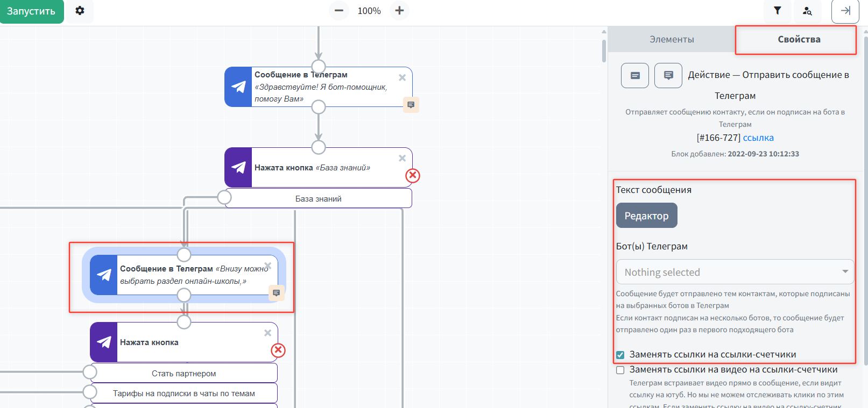Uncheck «Заменять ссылки на ссылки-счетчики»
This screenshot has height=408, width=868.
tap(620, 355)
